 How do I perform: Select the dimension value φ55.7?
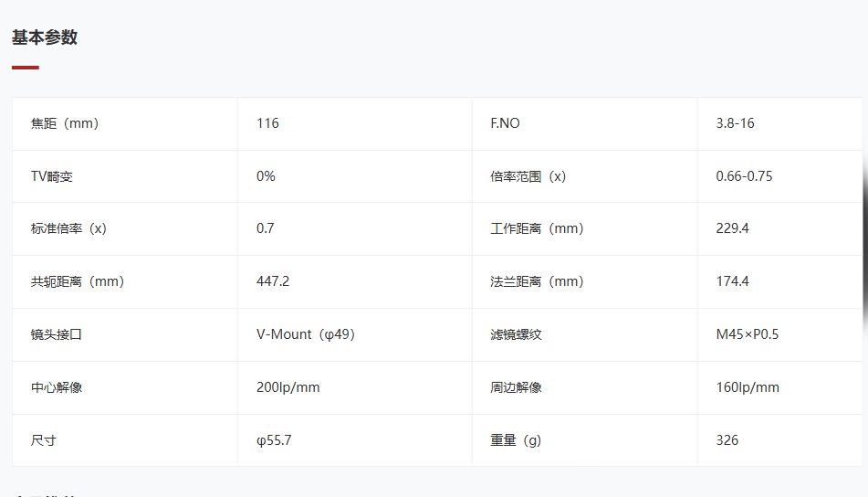pyautogui.click(x=274, y=440)
